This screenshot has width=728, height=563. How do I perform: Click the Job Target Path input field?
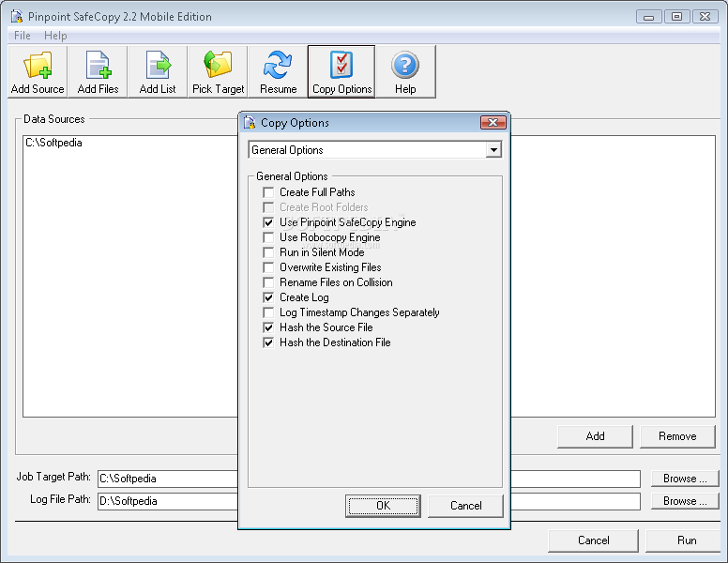(x=369, y=479)
